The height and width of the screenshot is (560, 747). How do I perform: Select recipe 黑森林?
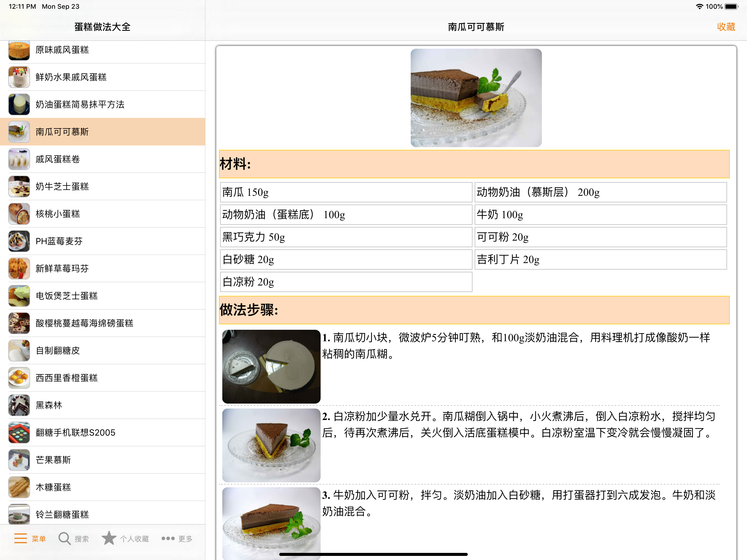49,405
